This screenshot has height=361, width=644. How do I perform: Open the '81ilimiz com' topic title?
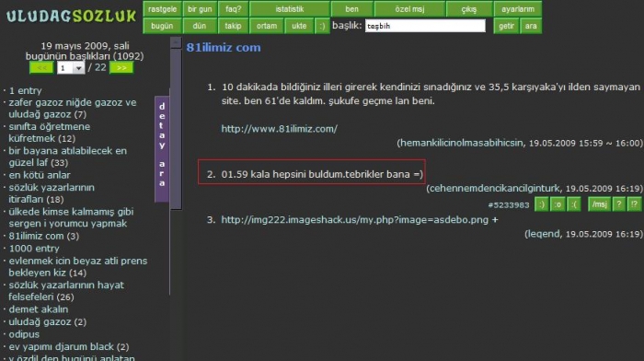point(224,47)
